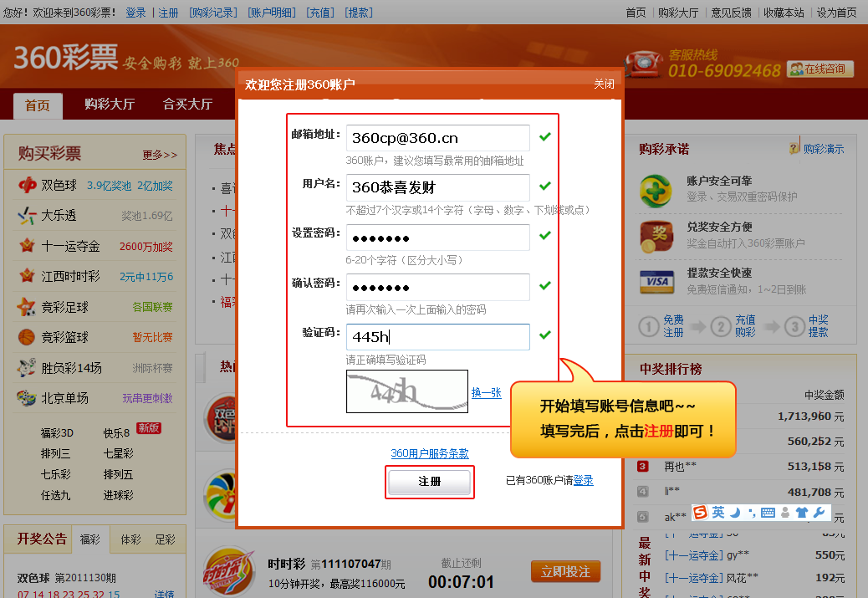Click 设为首页 in the top bar
Viewport: 868px width, 598px height.
point(837,13)
